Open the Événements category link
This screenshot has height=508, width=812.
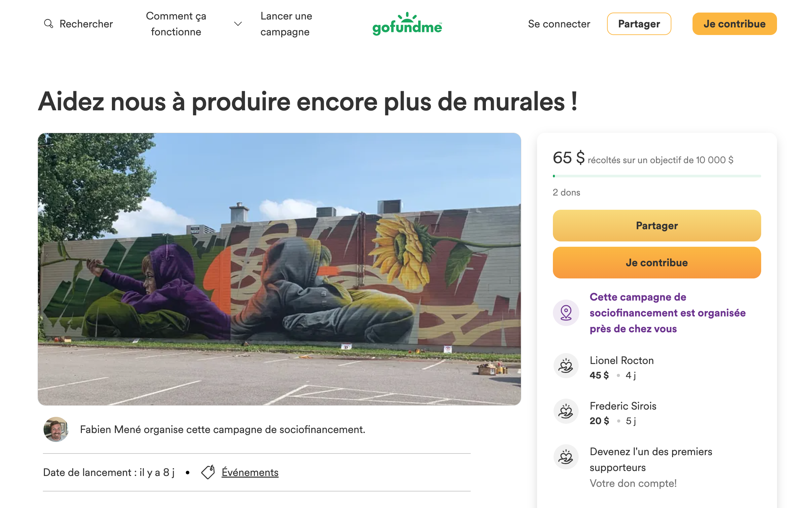[250, 472]
